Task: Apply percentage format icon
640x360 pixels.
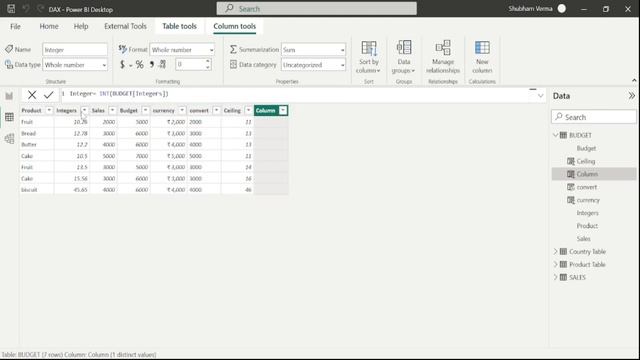Action: tap(140, 64)
